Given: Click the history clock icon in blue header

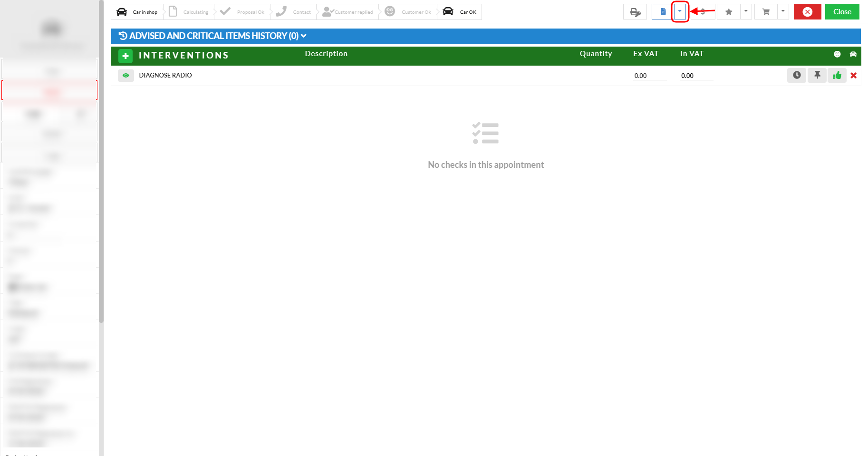Looking at the screenshot, I should 123,36.
